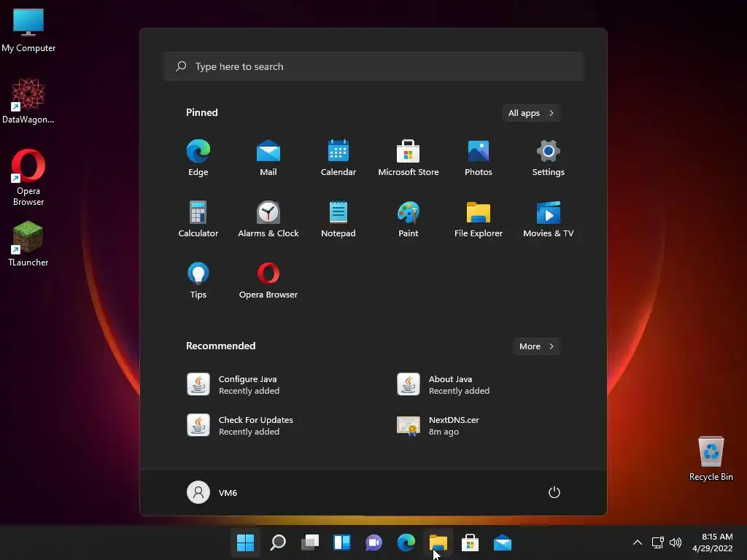Open the Paint app

coord(409,219)
